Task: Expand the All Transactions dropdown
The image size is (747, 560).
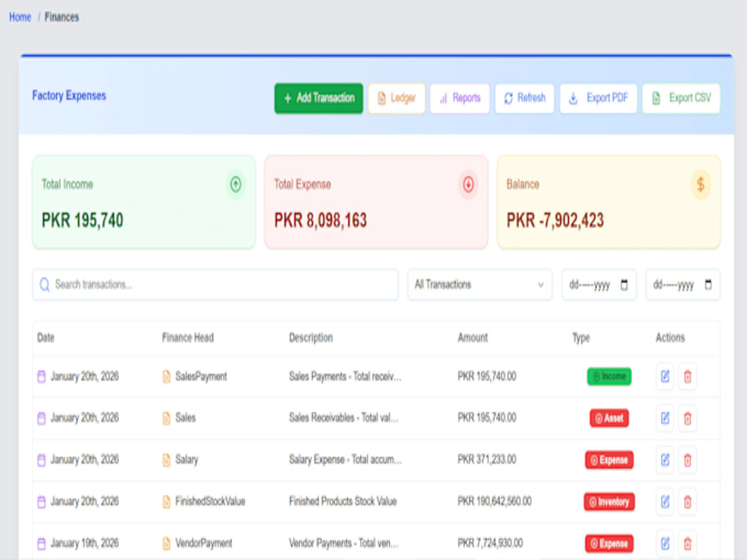Action: pos(480,284)
